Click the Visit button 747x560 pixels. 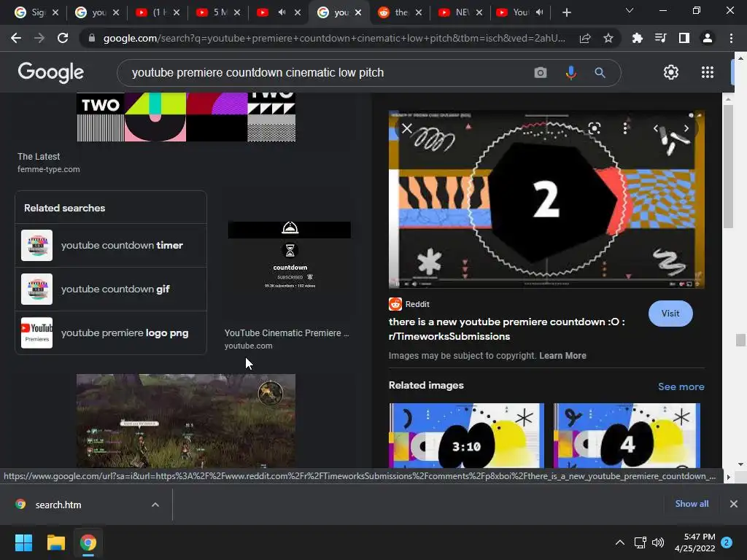coord(670,314)
